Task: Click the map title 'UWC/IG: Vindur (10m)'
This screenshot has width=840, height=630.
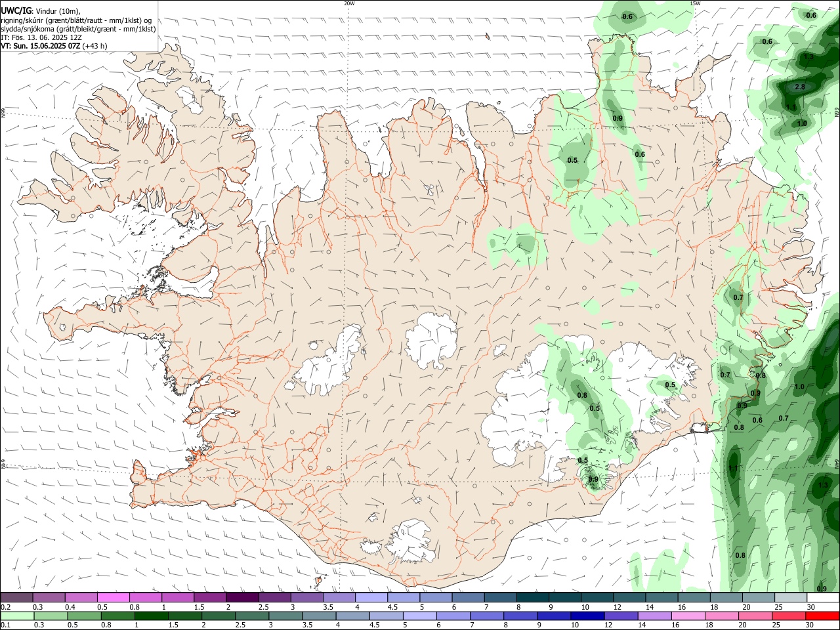Action: click(x=40, y=10)
